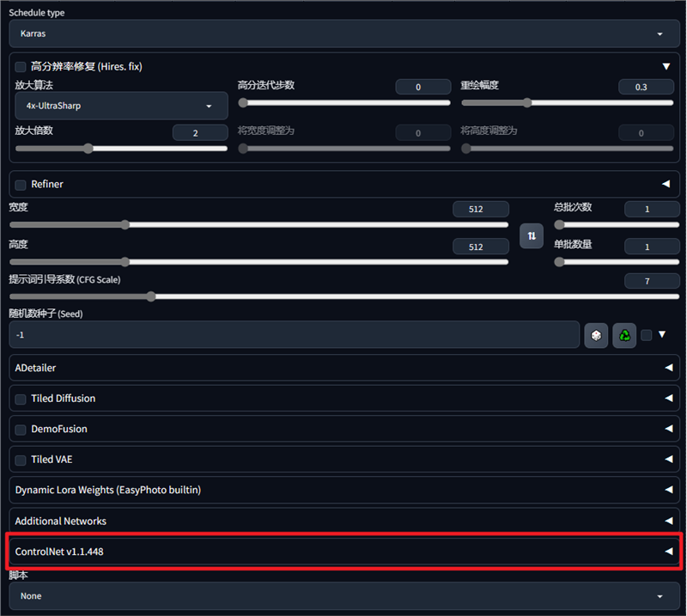Viewport: 687px width, 616px height.
Task: Click the ControlNet v1.1.448 collapse arrow icon
Action: pyautogui.click(x=668, y=552)
